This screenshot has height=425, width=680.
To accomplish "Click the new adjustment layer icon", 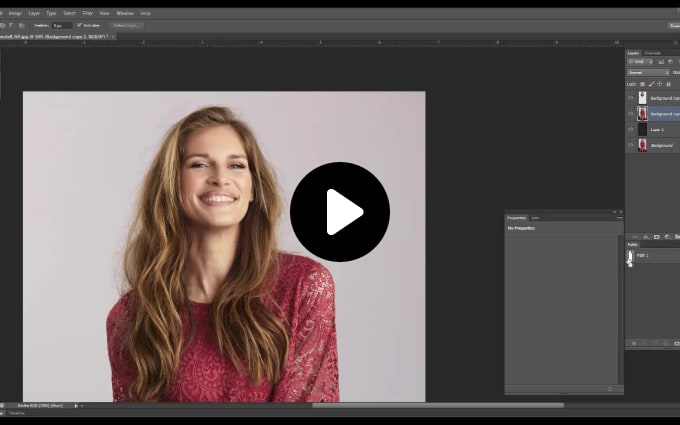I will coord(667,237).
